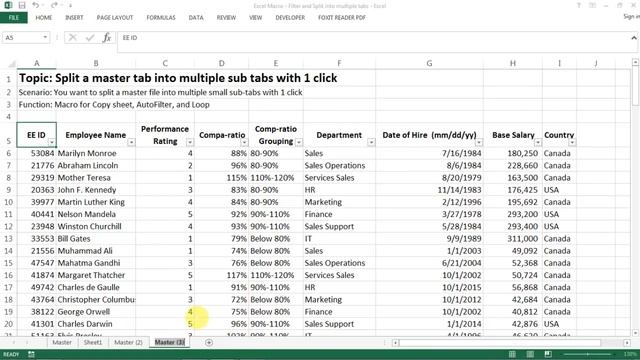Click vertical scrollbar up arrow
Screen dimensions: 640x360
click(x=635, y=62)
